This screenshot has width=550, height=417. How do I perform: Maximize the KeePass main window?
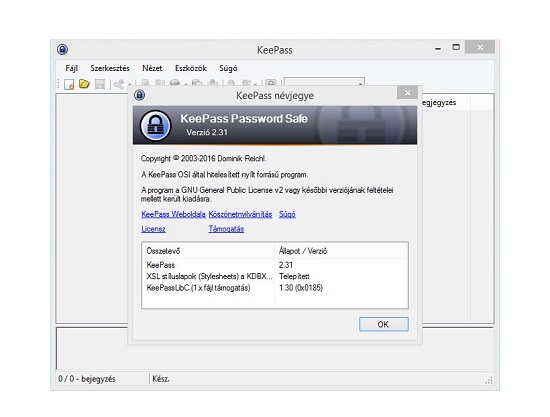(456, 47)
